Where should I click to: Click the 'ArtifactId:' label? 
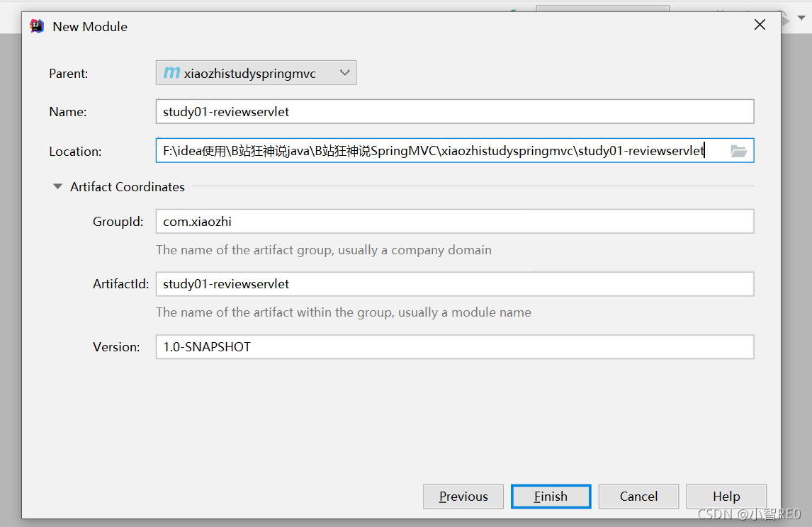120,284
